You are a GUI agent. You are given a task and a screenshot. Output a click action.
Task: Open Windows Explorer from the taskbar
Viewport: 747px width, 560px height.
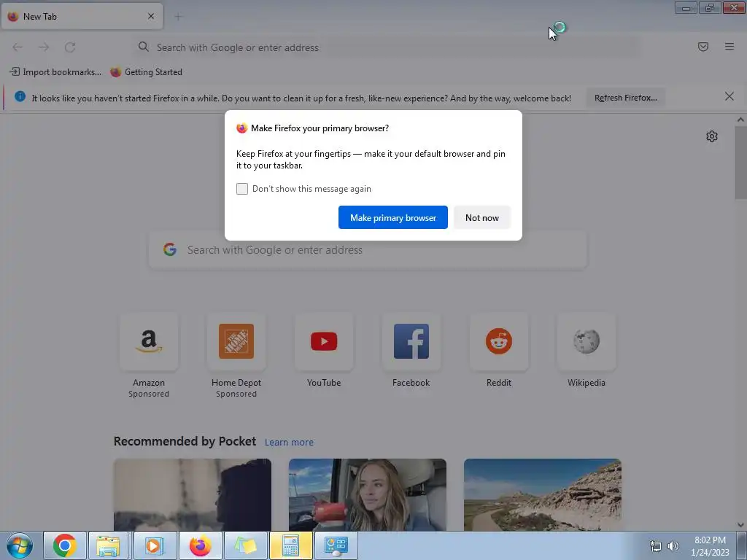[108, 545]
